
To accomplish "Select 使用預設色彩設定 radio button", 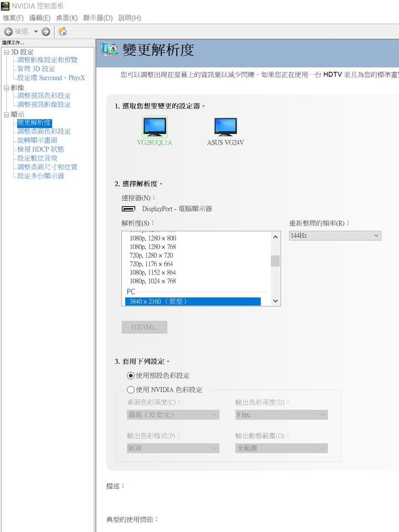I will (131, 375).
